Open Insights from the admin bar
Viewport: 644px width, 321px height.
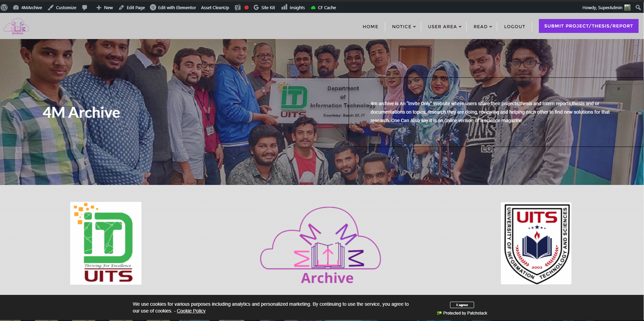pyautogui.click(x=293, y=7)
